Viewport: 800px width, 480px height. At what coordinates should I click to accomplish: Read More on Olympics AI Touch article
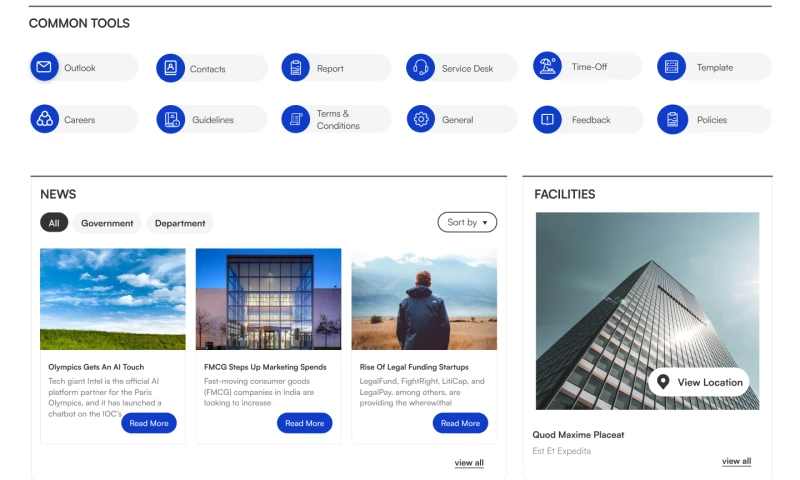pyautogui.click(x=149, y=423)
